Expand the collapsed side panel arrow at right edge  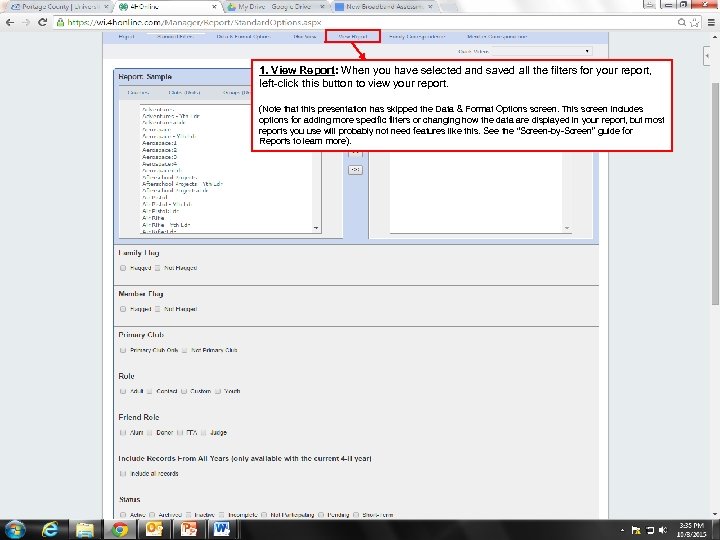[x=707, y=56]
